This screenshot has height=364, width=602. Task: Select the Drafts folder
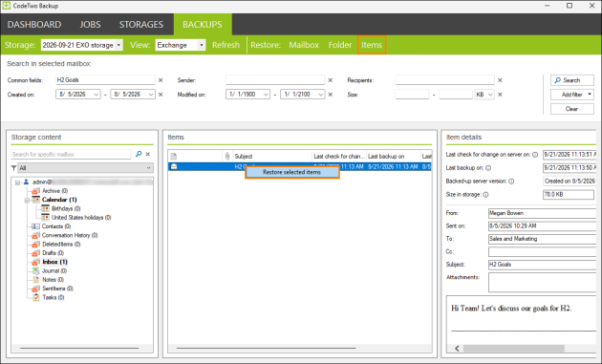53,253
